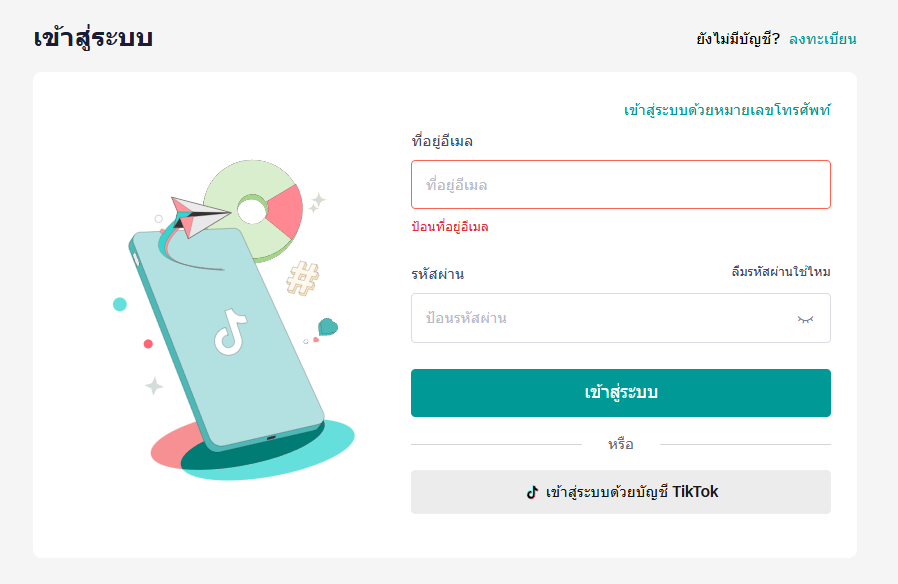The height and width of the screenshot is (584, 898).
Task: Click the green donut chart graphic
Action: pos(254,206)
